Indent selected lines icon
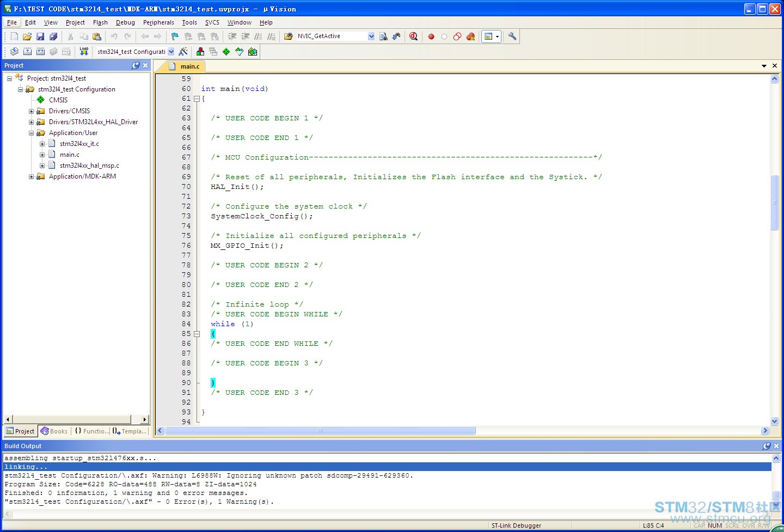Image resolution: width=784 pixels, height=532 pixels. pyautogui.click(x=232, y=36)
